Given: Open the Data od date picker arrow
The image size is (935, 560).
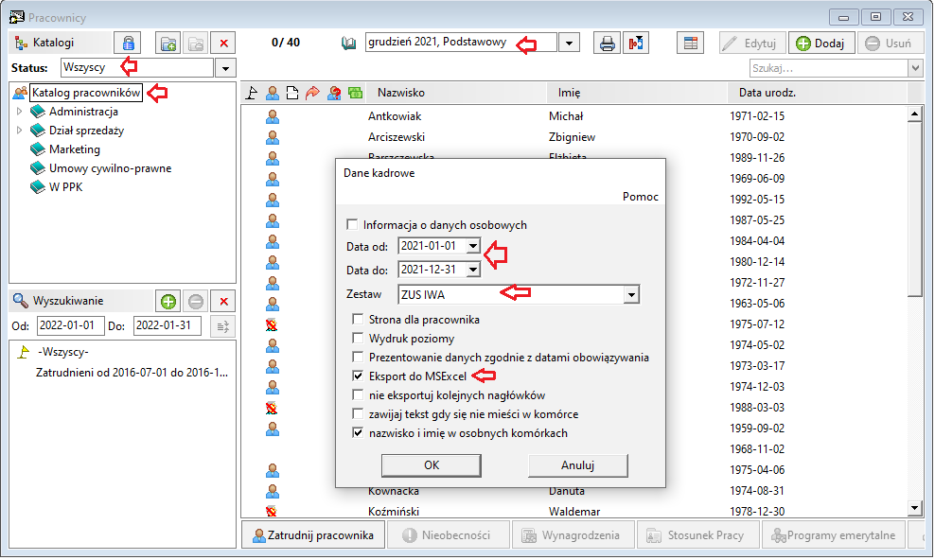Looking at the screenshot, I should [x=473, y=245].
